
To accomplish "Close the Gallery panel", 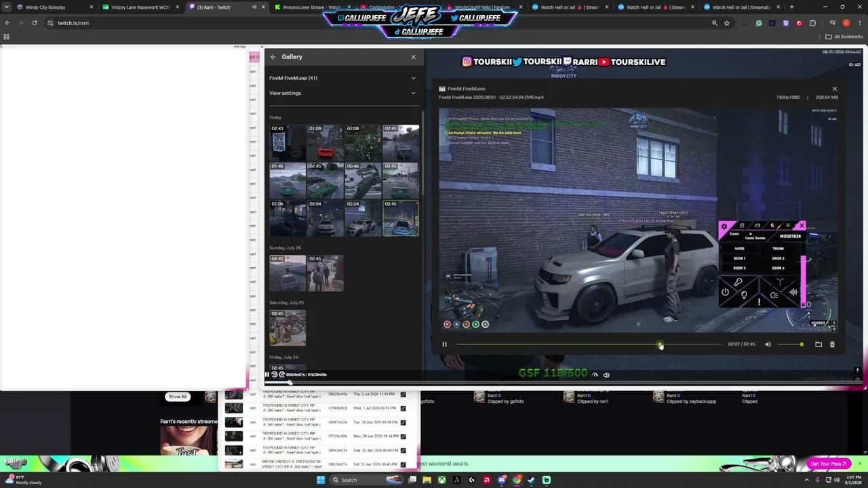I will tap(413, 57).
